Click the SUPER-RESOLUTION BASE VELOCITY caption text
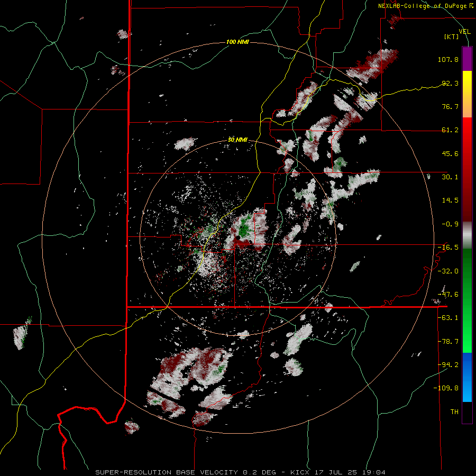Screen dimensions: 476x476 point(167,472)
